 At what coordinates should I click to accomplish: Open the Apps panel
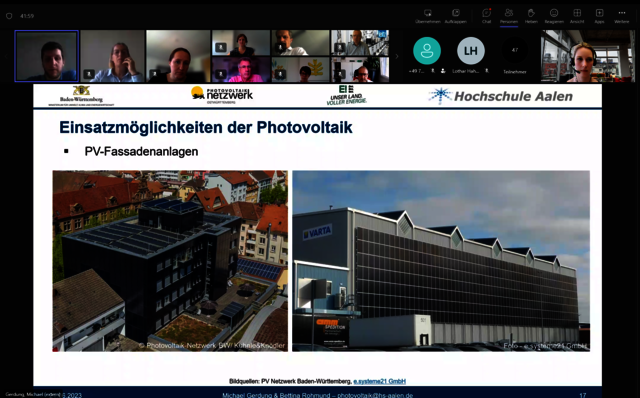click(599, 16)
